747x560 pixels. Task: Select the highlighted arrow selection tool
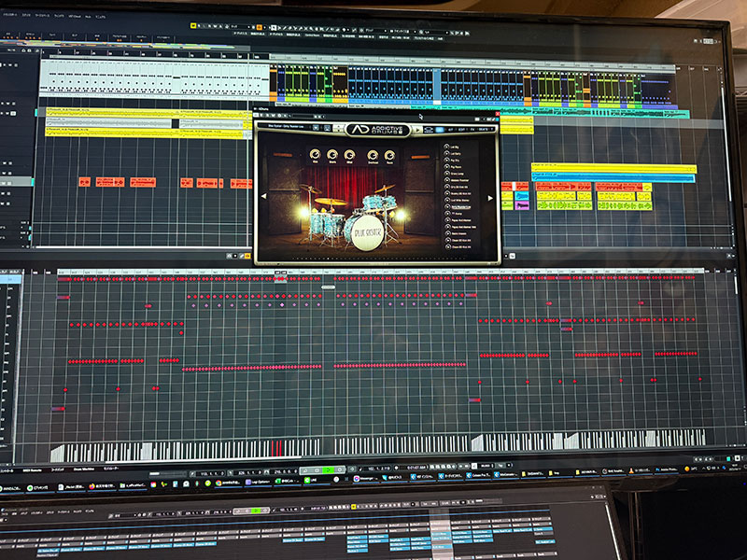pos(274,28)
